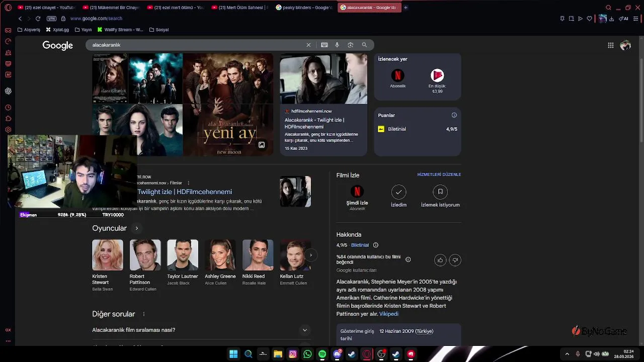Open the on-screen keyboard icon
This screenshot has height=362, width=644.
(x=325, y=45)
